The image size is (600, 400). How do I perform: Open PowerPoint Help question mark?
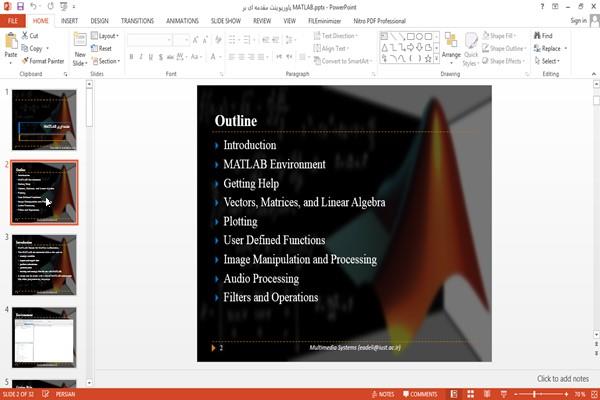542,7
